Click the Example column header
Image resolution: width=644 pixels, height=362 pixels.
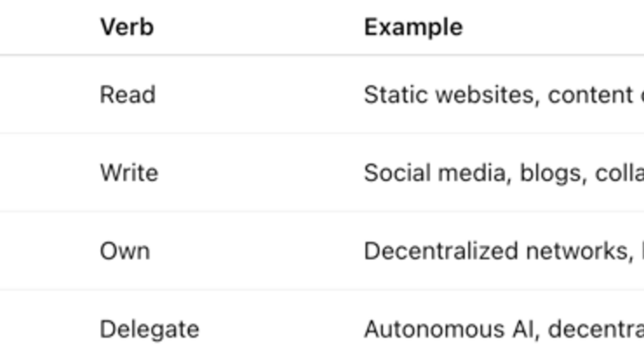414,28
